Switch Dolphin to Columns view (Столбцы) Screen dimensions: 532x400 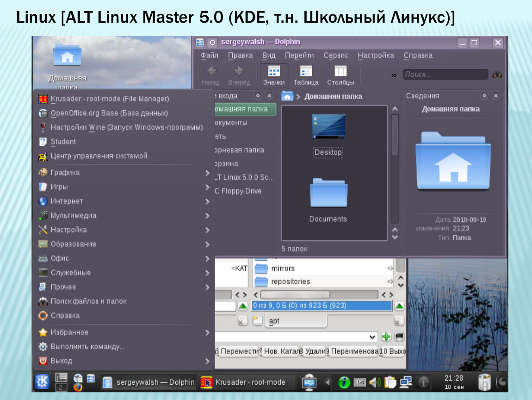(340, 75)
